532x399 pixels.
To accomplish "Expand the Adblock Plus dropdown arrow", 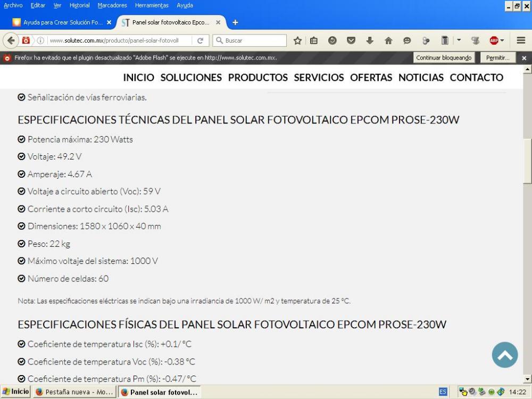I will coord(502,40).
